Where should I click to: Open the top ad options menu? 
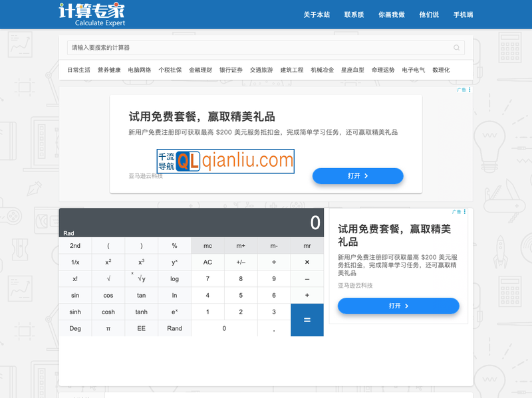point(469,90)
